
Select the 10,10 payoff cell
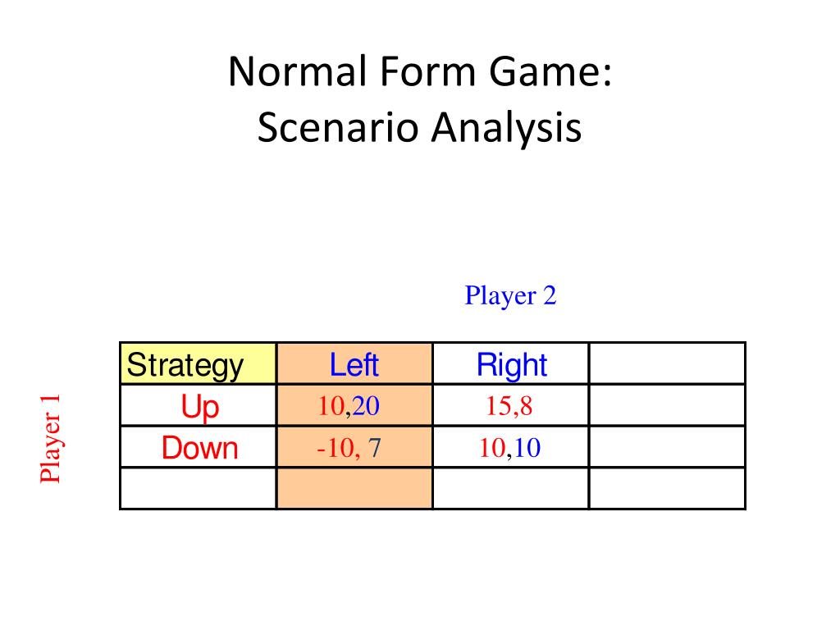(x=510, y=447)
